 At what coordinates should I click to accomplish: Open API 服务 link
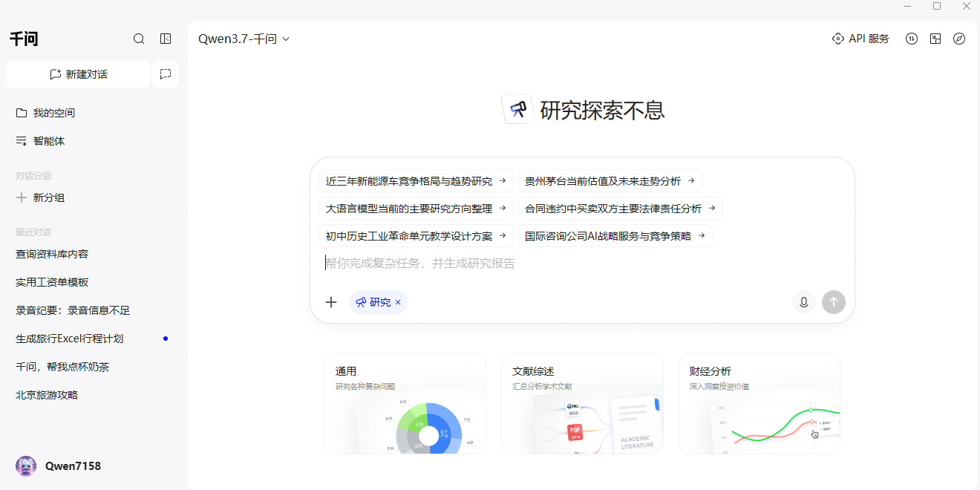(x=860, y=39)
